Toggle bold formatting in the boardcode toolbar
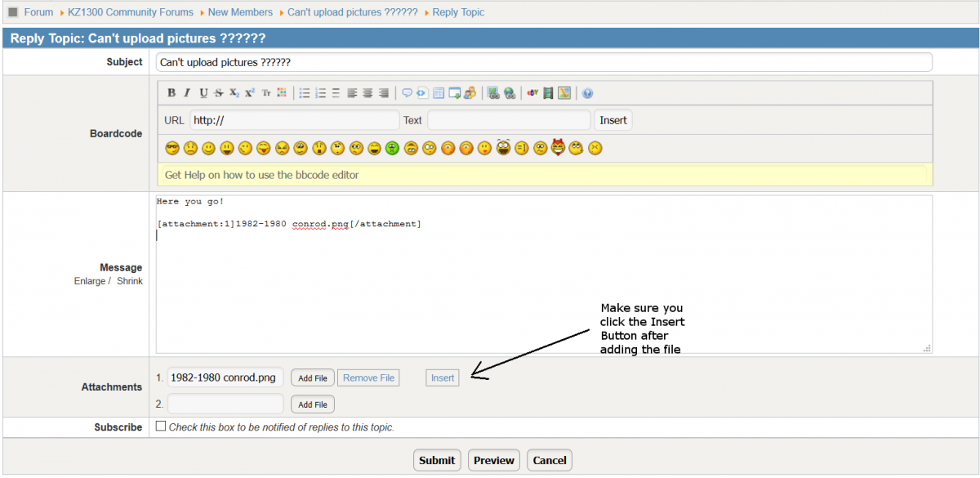The height and width of the screenshot is (478, 980). coord(171,93)
